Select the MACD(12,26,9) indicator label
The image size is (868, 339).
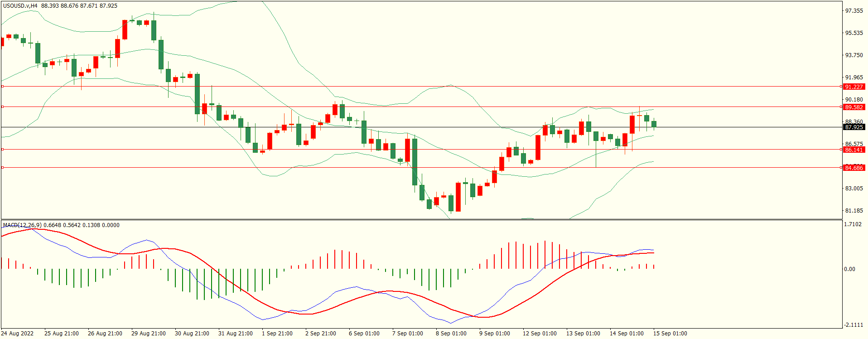click(22, 225)
